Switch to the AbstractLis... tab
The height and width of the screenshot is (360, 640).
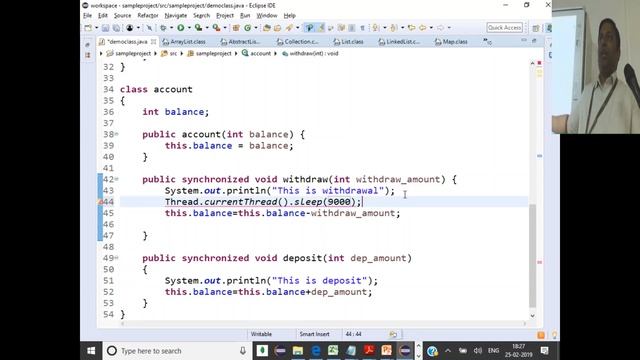pyautogui.click(x=240, y=42)
